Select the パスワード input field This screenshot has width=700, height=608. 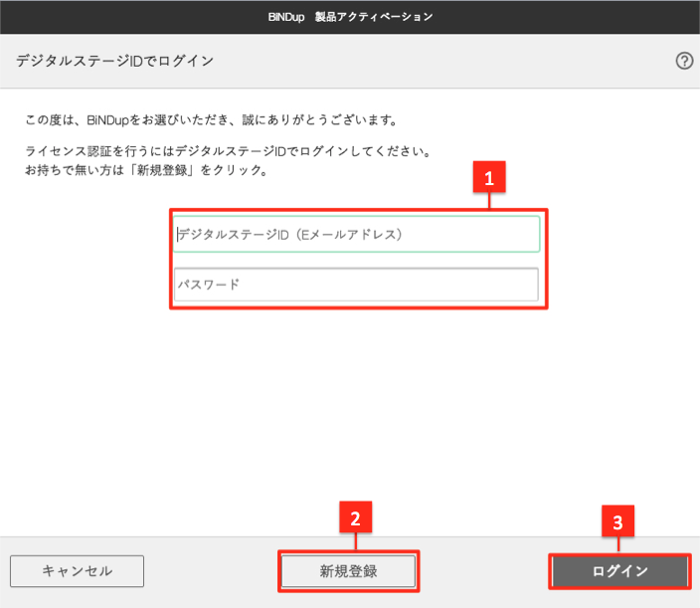356,285
